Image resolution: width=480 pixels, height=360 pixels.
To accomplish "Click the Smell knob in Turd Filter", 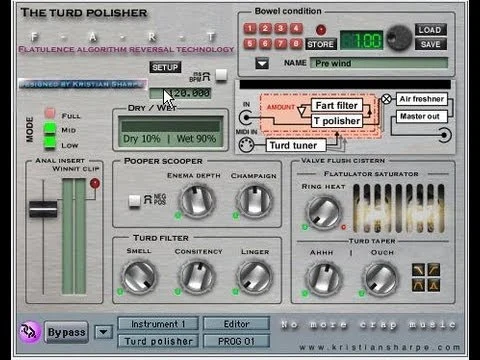I will coord(139,277).
